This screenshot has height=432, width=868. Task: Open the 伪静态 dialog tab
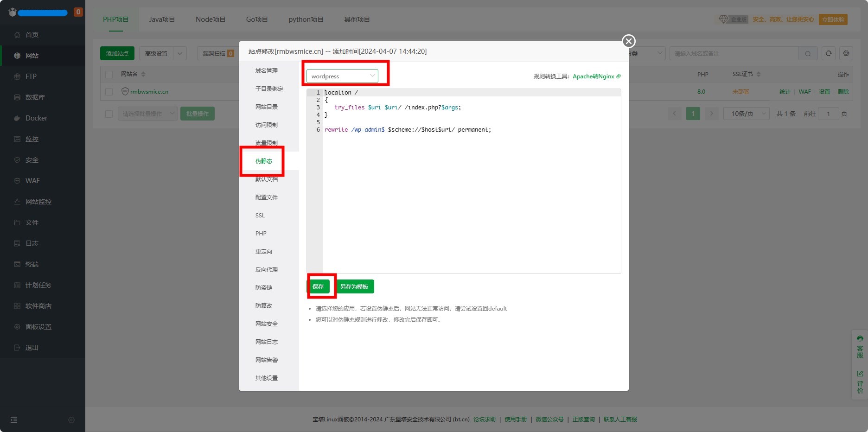click(264, 161)
